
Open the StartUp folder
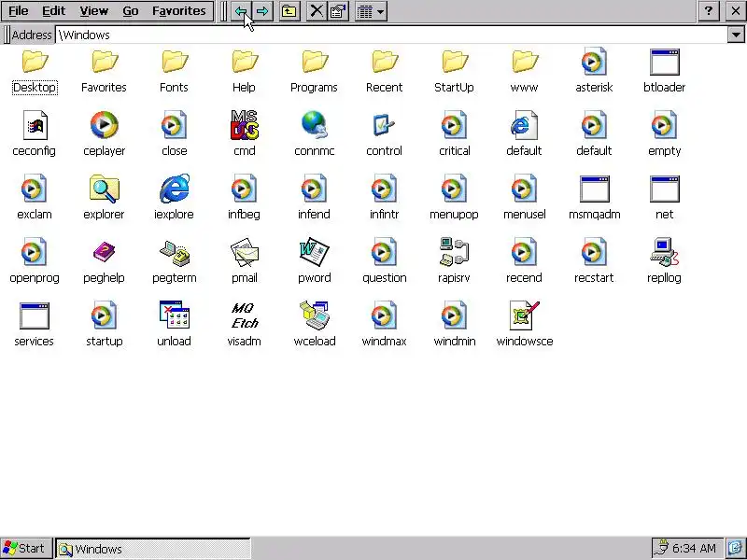455,62
